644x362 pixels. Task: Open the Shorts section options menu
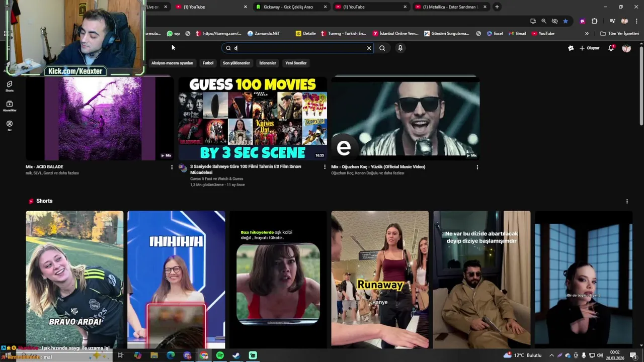[627, 202]
